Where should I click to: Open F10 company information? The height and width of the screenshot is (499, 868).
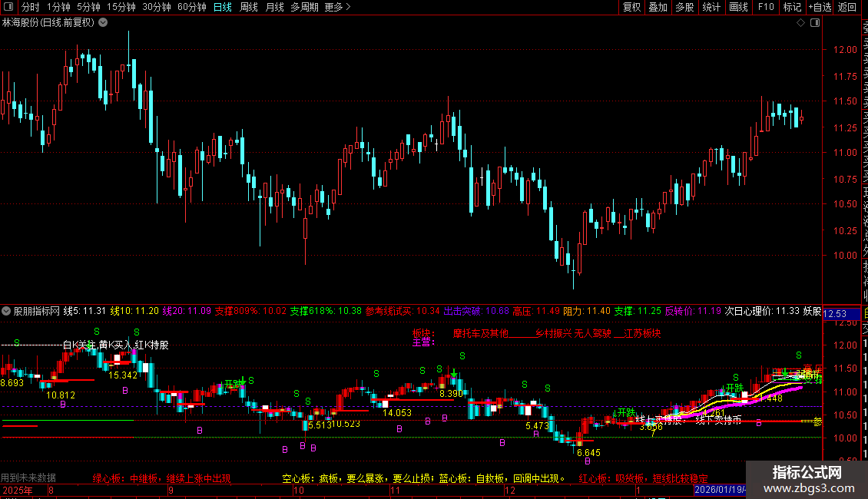(766, 7)
